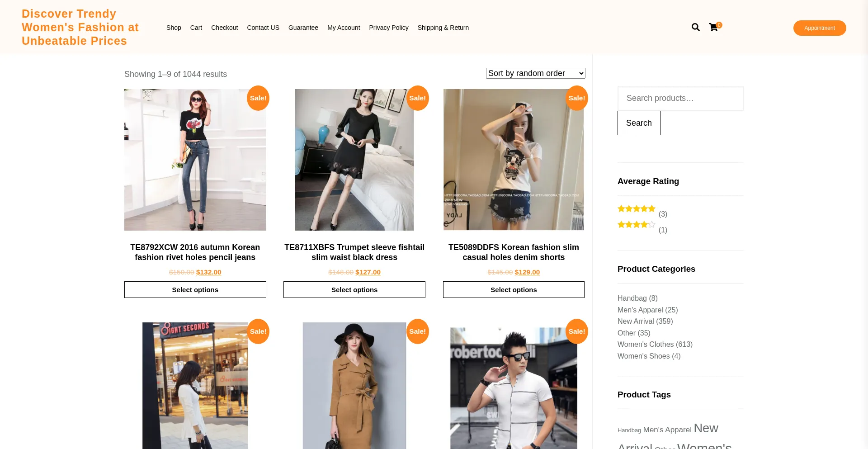The width and height of the screenshot is (868, 449).
Task: Click Sale badge on denim shorts product
Action: coord(576,98)
